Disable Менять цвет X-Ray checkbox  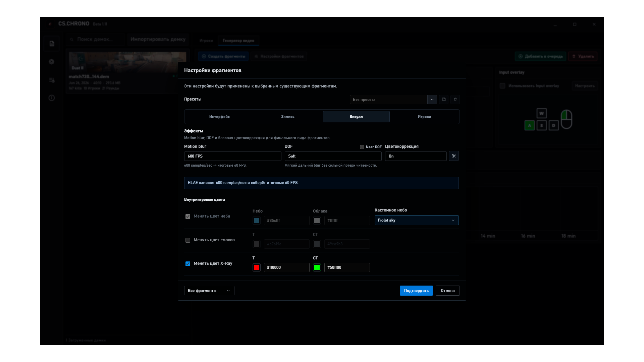[x=188, y=264]
